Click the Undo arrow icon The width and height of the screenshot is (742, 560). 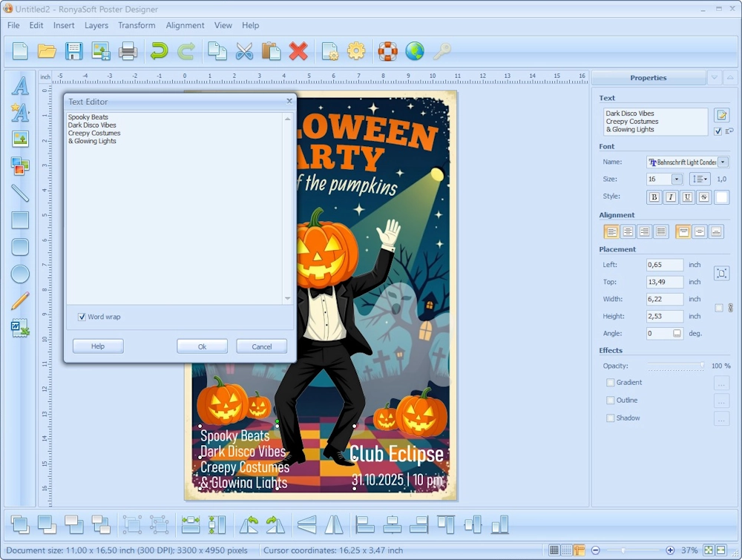click(159, 51)
